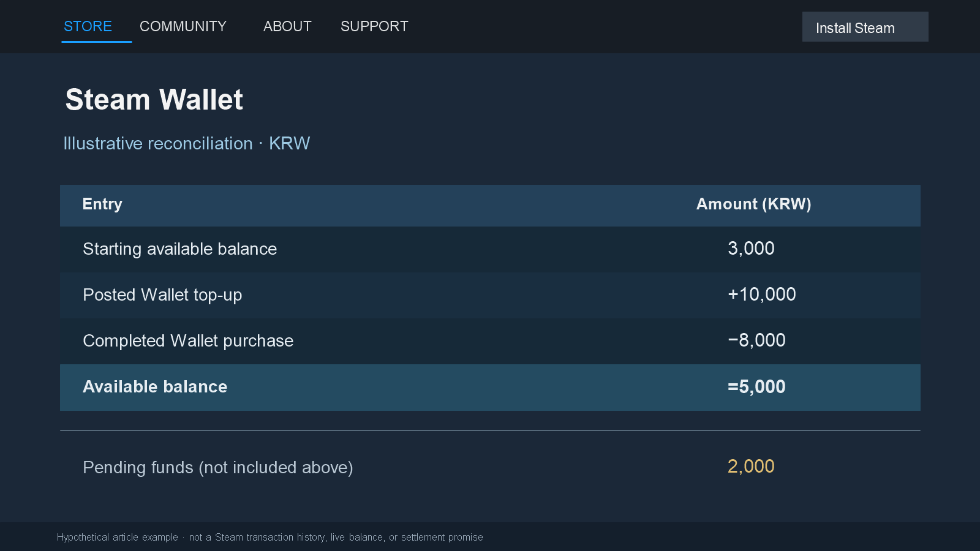980x551 pixels.
Task: Click the hypothetical article footer disclaimer
Action: [x=270, y=537]
